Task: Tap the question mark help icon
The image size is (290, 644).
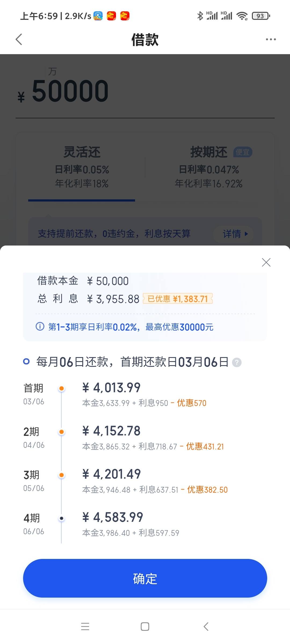Action: point(237,363)
